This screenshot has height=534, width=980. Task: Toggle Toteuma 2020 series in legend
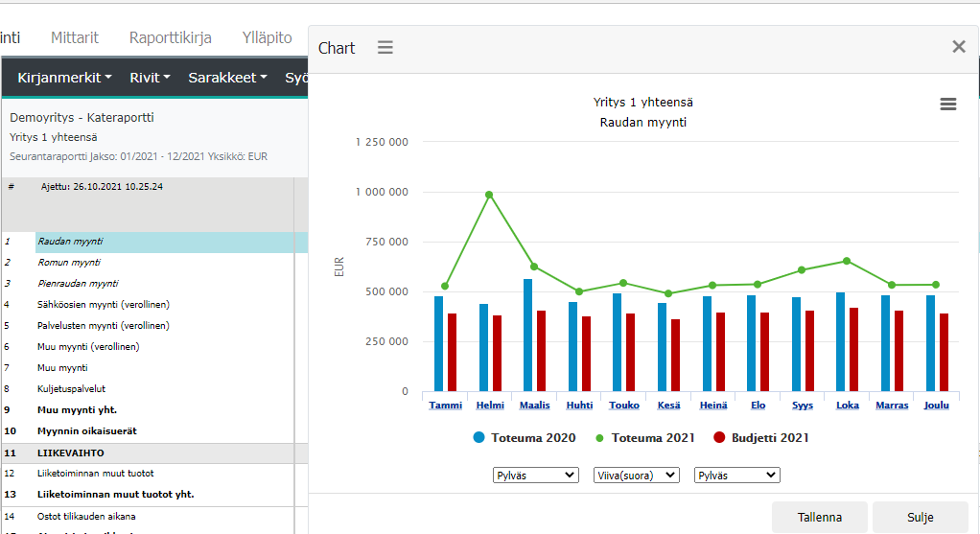pyautogui.click(x=524, y=438)
